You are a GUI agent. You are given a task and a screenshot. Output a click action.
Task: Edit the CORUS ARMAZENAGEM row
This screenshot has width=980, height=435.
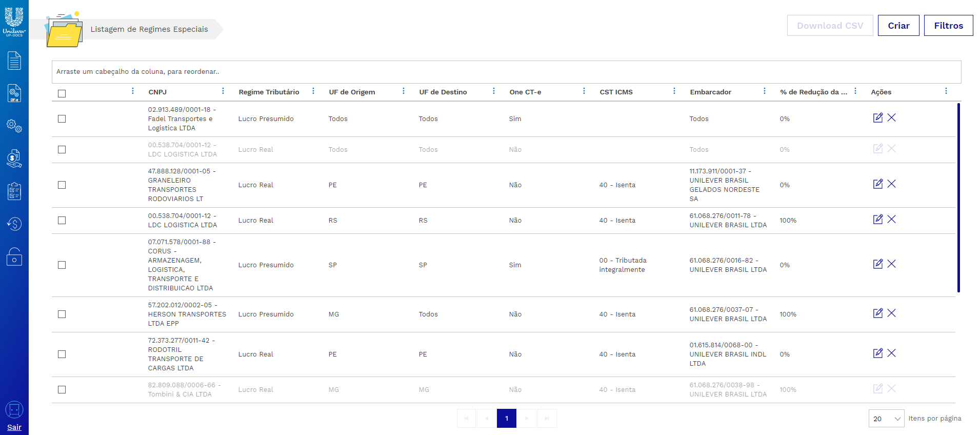878,264
